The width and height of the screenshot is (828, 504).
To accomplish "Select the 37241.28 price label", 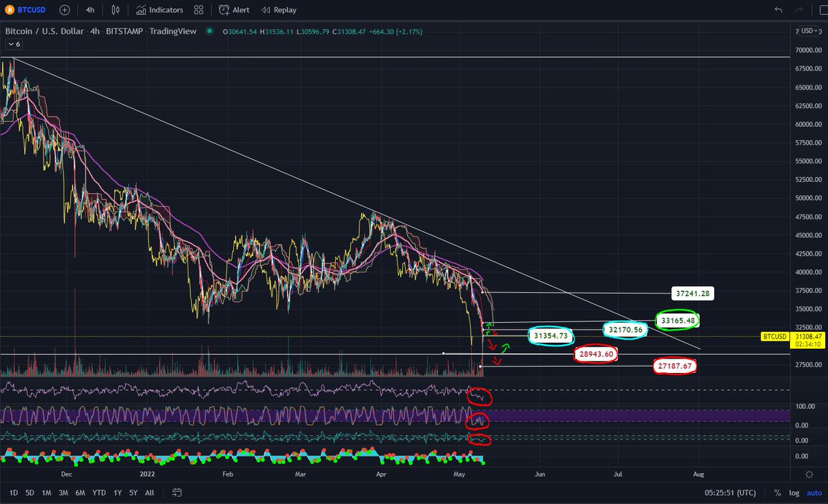I will pos(692,294).
